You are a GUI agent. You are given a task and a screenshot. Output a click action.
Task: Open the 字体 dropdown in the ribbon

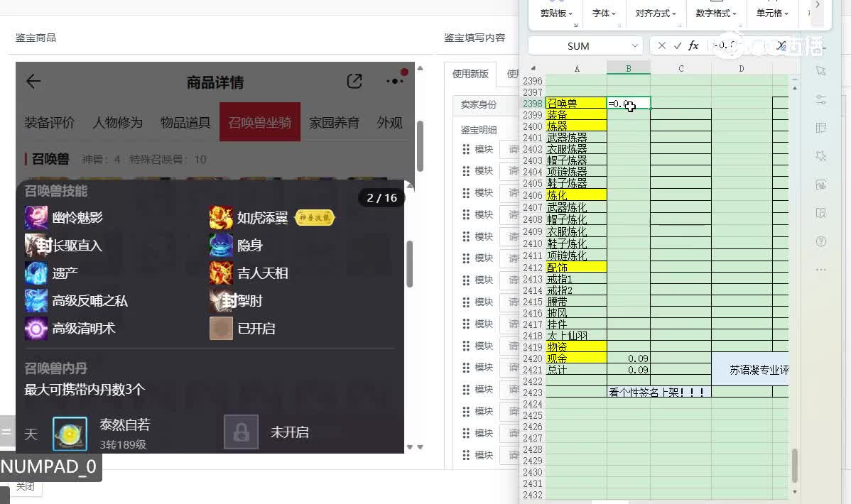point(604,13)
